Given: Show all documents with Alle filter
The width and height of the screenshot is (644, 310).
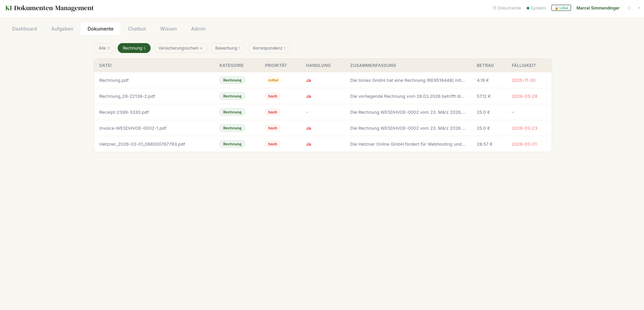Looking at the screenshot, I should pyautogui.click(x=104, y=48).
